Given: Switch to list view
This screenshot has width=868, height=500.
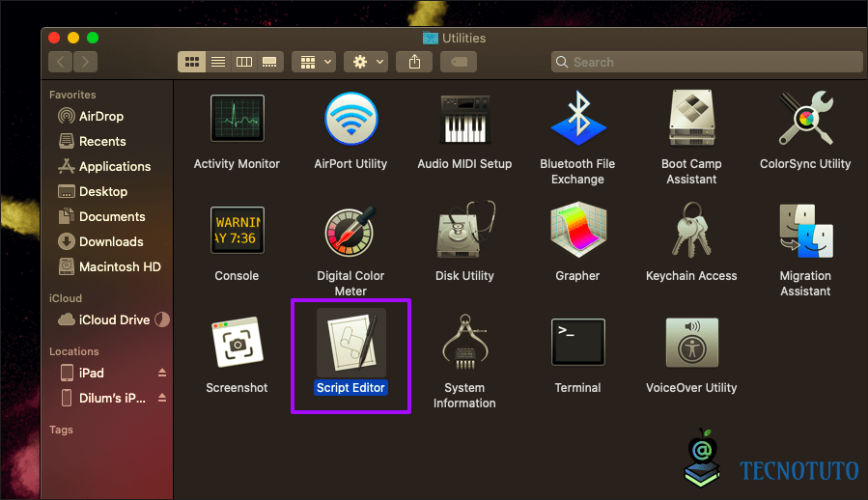Looking at the screenshot, I should click(x=218, y=62).
